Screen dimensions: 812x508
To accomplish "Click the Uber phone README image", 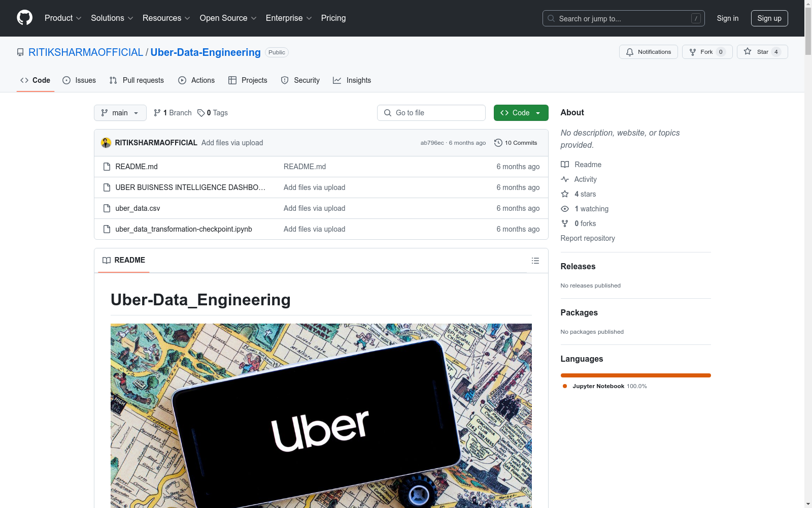I will coord(321,416).
